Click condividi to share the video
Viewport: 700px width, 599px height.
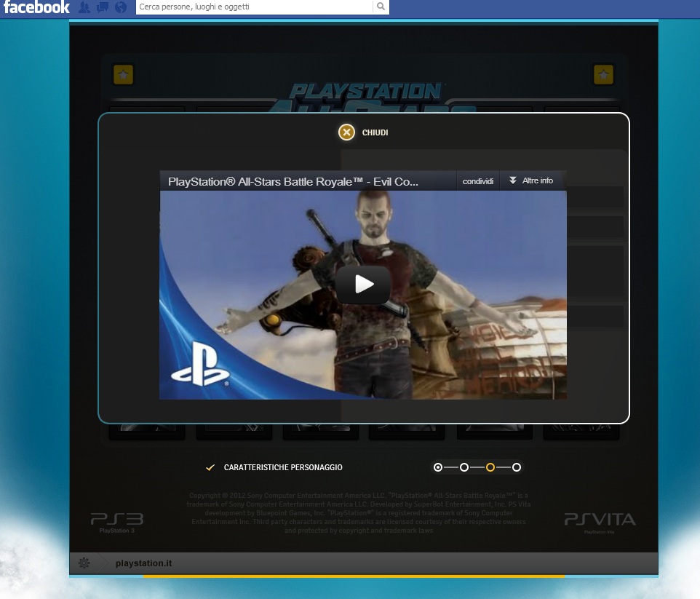(478, 181)
